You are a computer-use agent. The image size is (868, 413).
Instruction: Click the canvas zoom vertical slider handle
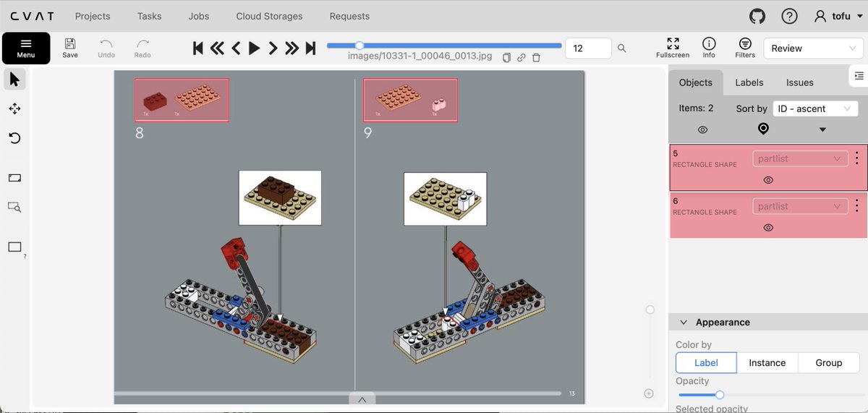pos(650,310)
